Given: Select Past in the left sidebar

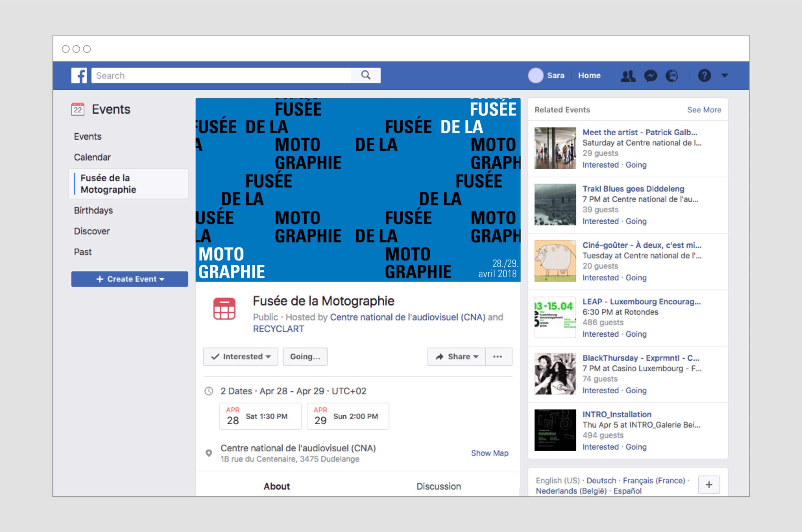Looking at the screenshot, I should 83,252.
